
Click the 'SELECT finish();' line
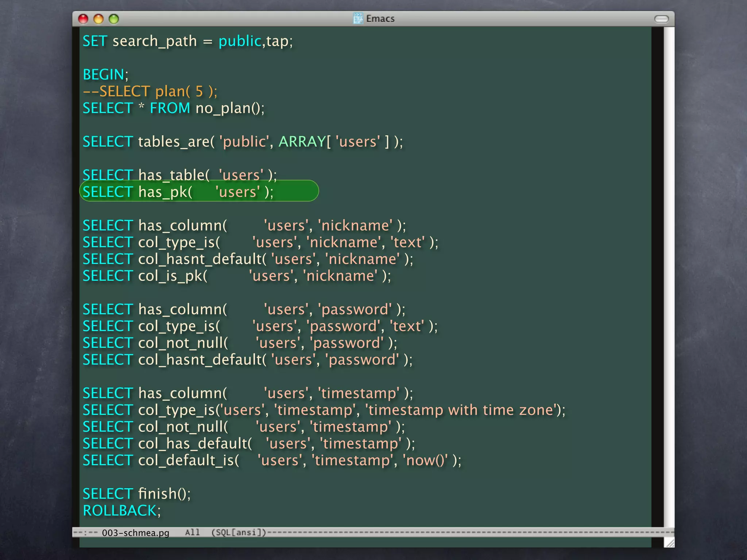click(x=137, y=494)
